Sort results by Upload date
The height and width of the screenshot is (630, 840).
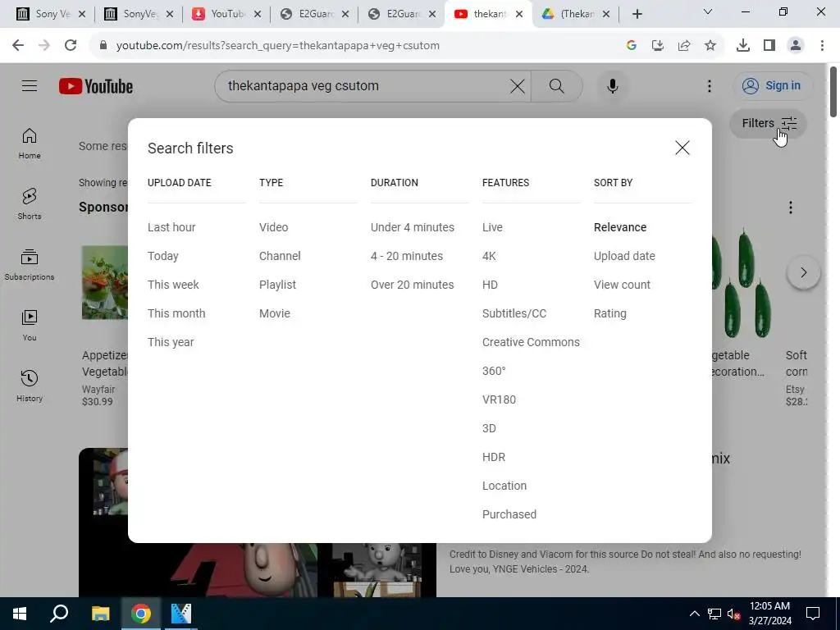tap(624, 256)
